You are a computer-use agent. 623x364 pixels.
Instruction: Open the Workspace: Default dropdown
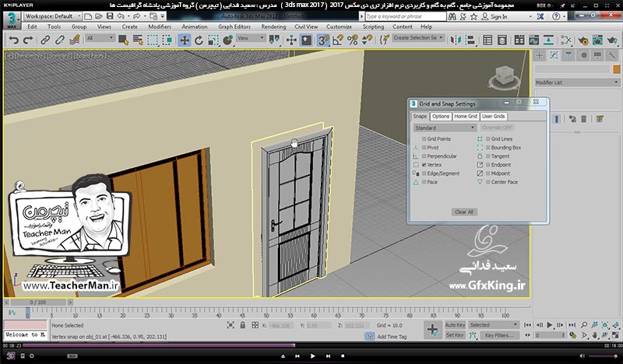click(52, 16)
